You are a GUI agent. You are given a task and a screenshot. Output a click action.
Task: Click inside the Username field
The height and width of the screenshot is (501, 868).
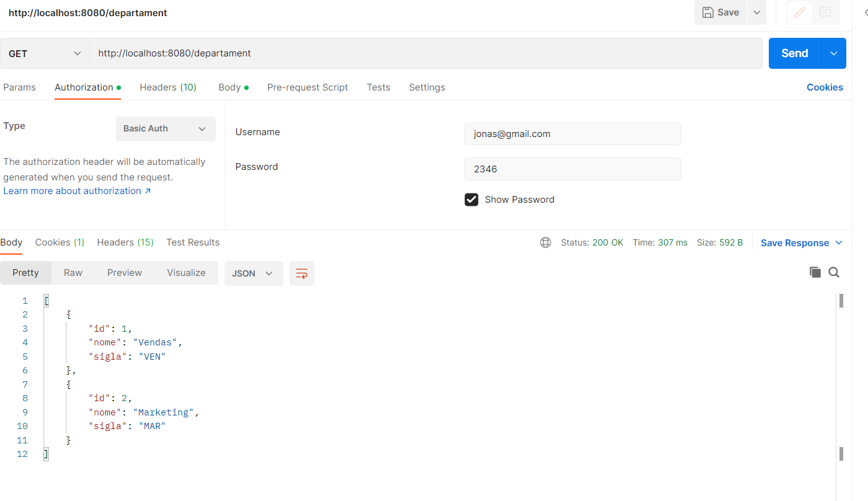572,133
